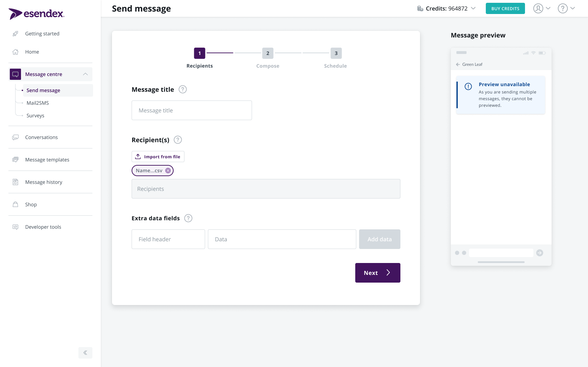This screenshot has height=367, width=588.
Task: Click the help icon next to Recipient(s)
Action: (x=177, y=140)
